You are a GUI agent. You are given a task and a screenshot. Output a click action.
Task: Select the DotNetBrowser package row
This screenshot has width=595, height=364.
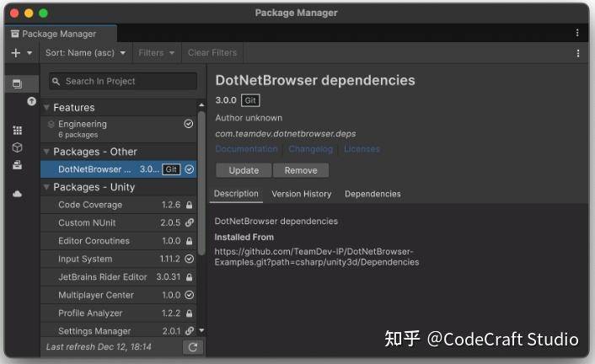pos(118,169)
